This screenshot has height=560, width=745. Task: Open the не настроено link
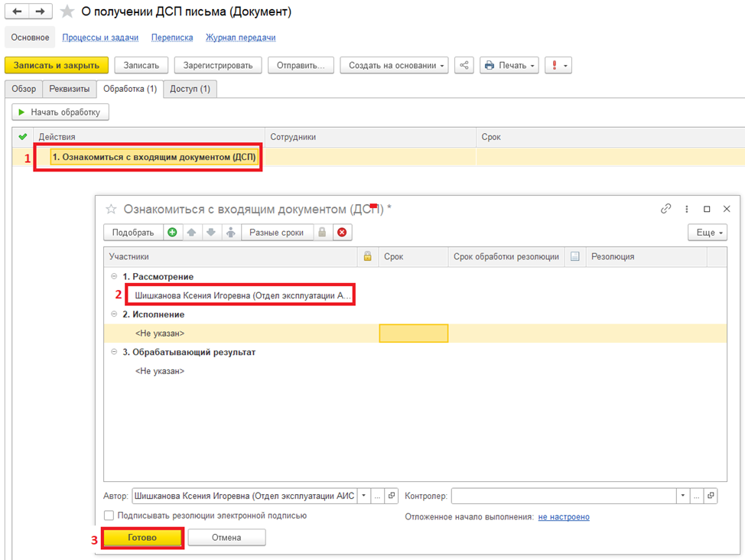click(x=563, y=517)
